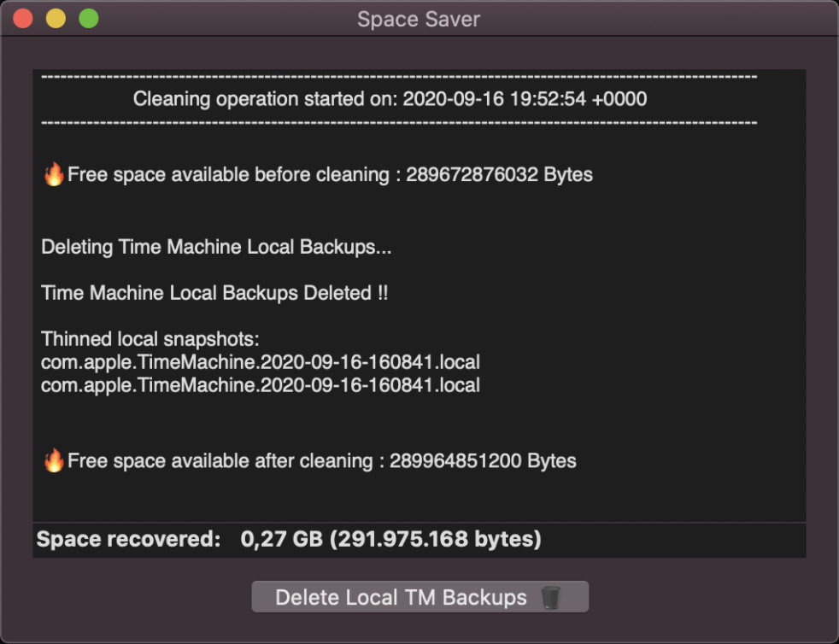Click the Delete Local TM Backups button
Image resolution: width=839 pixels, height=644 pixels.
420,596
